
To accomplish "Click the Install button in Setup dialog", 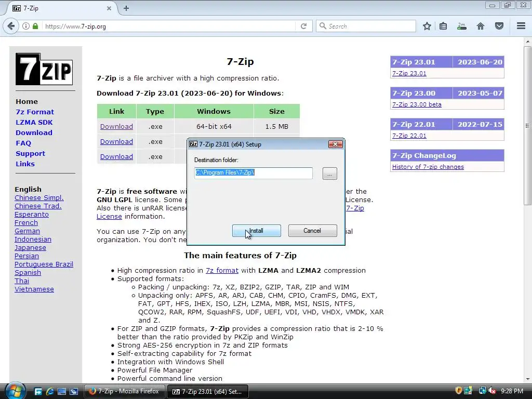I will (257, 231).
